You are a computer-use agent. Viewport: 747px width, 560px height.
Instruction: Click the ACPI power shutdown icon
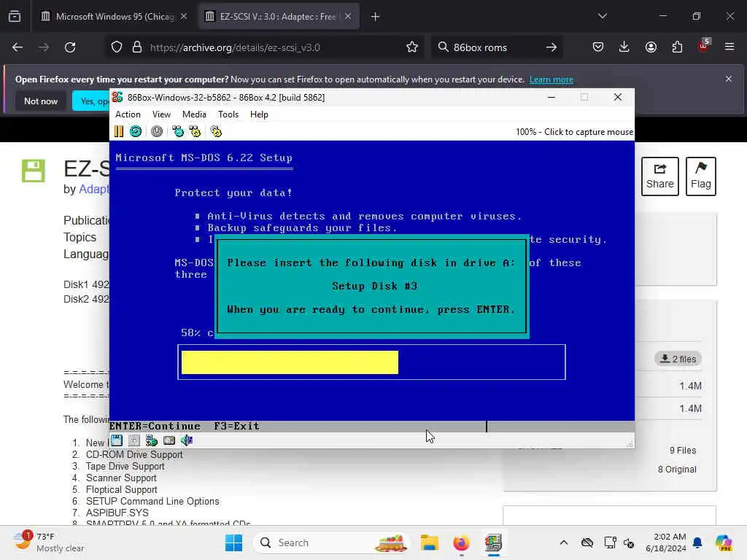(x=157, y=131)
